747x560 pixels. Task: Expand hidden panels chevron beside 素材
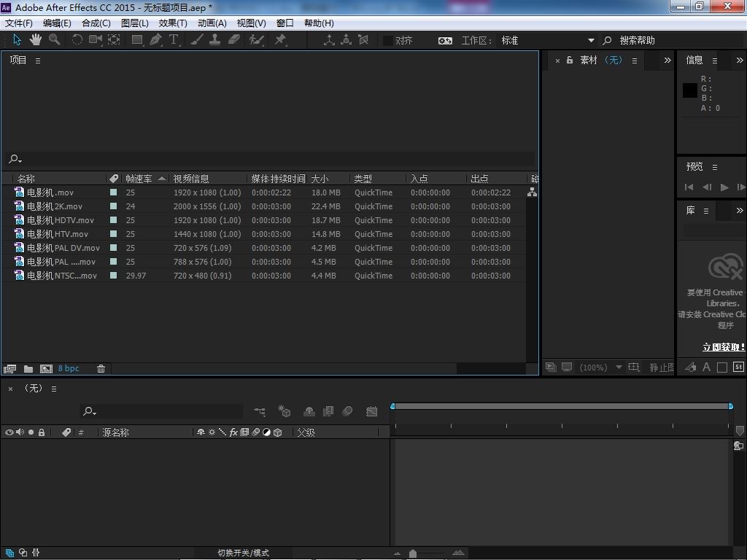(667, 60)
